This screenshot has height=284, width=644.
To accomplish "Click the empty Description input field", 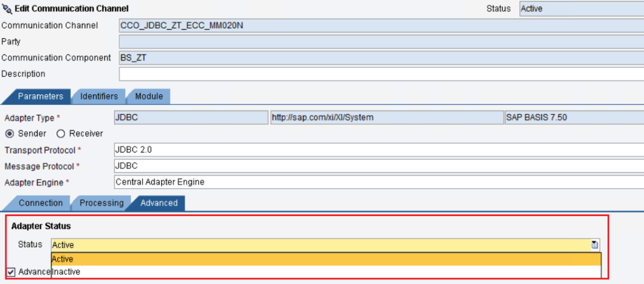I will coord(382,74).
